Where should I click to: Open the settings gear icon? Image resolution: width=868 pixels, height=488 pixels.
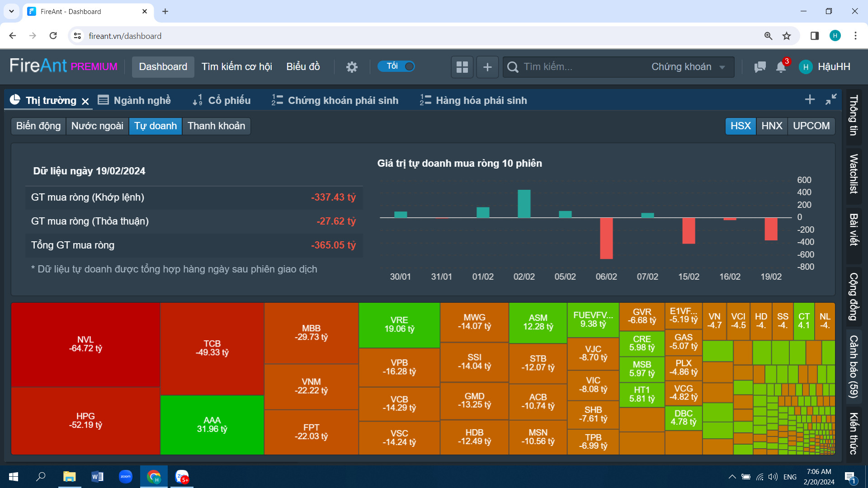[x=352, y=67]
